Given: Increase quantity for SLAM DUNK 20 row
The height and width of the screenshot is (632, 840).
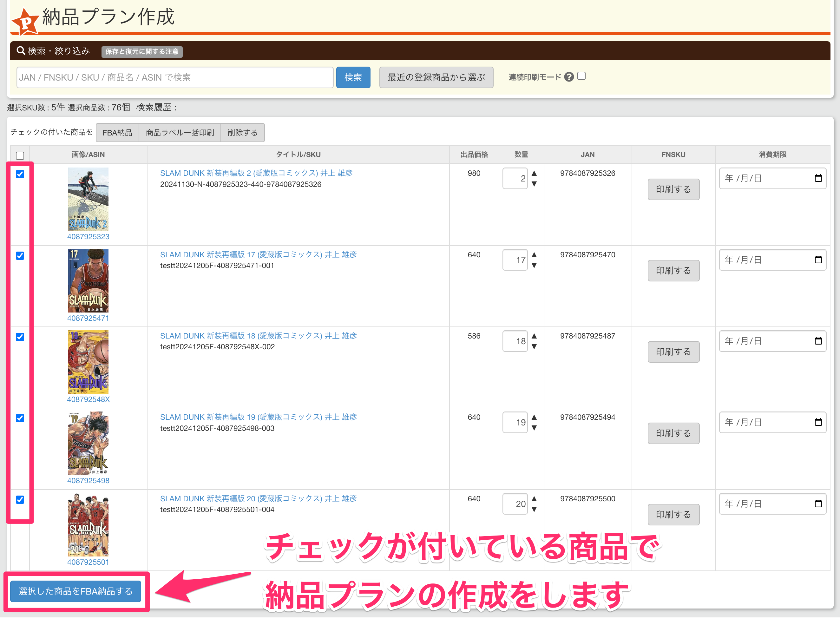Looking at the screenshot, I should pos(534,499).
